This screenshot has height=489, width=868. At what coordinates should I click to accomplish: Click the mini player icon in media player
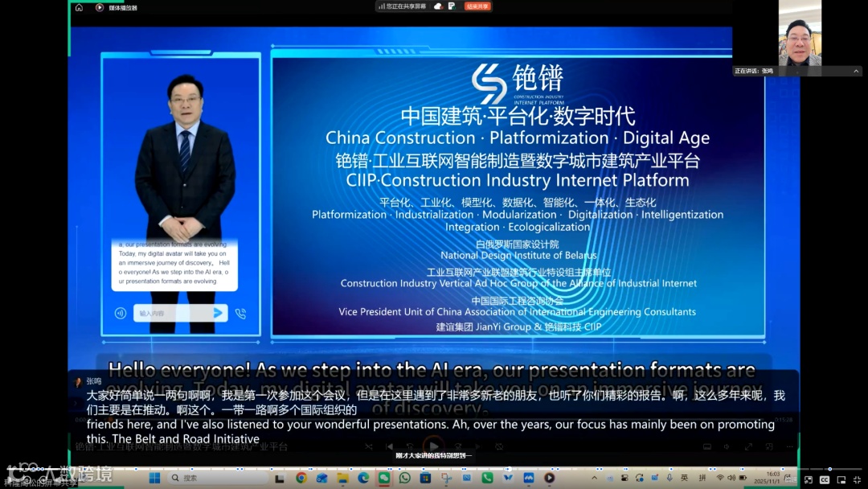[x=769, y=446]
